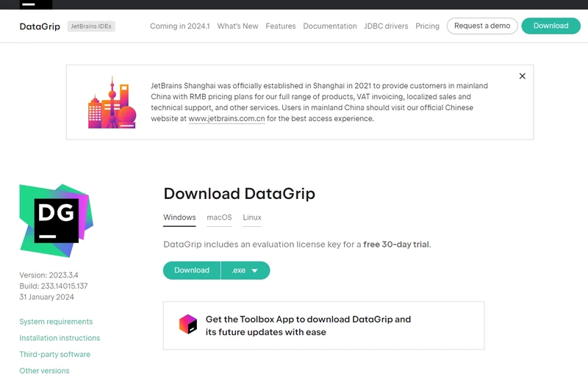Viewport: 588px width, 387px height.
Task: Click the Toolbox App cube icon
Action: pos(188,324)
